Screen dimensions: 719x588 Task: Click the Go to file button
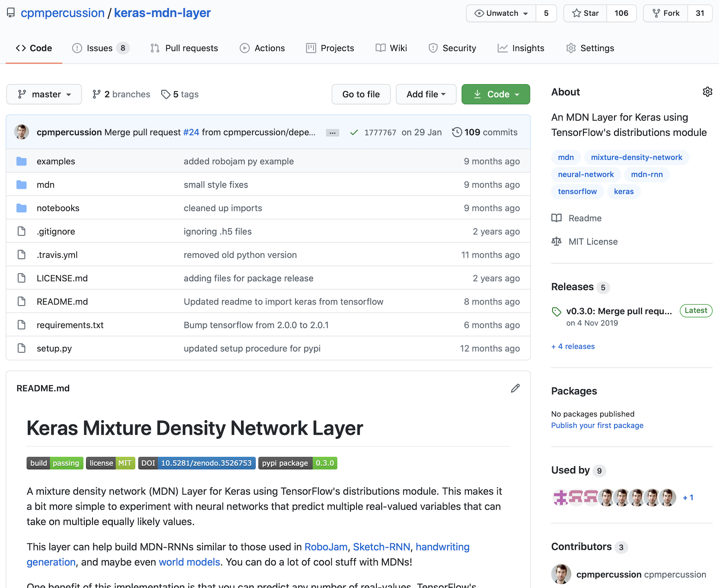coord(361,94)
